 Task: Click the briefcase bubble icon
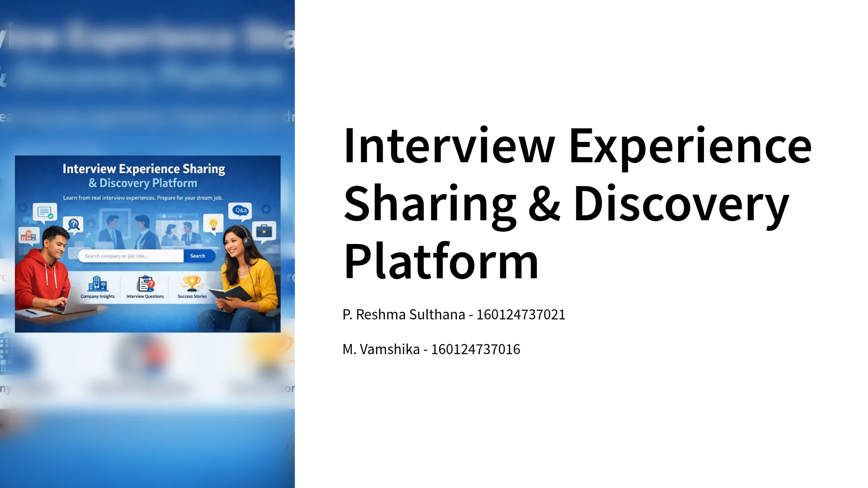pos(264,232)
